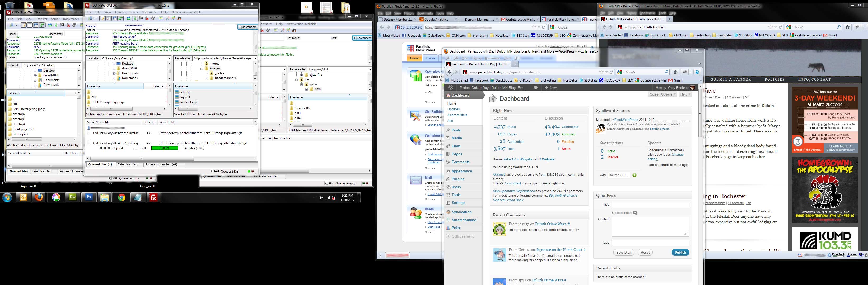Open Site Manager in front FileZilla window

pyautogui.click(x=90, y=18)
